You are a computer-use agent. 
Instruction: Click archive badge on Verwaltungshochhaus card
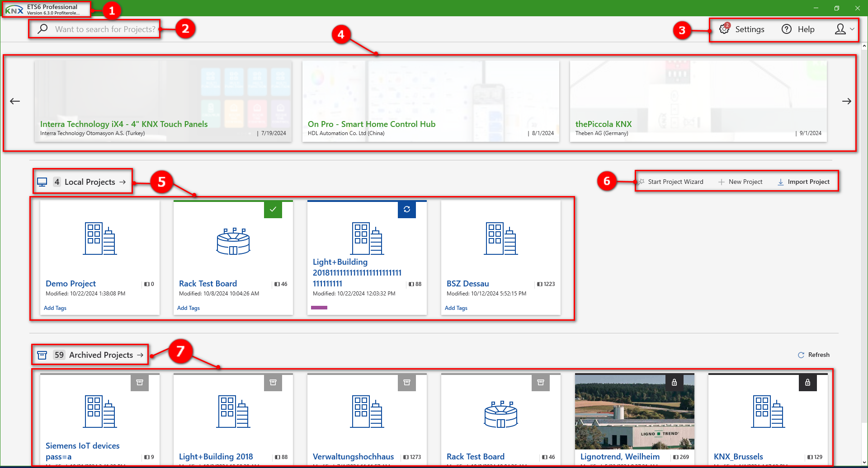click(x=407, y=383)
